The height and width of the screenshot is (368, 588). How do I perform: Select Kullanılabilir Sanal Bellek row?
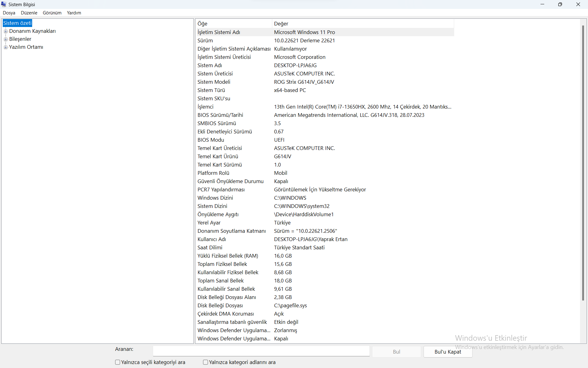tap(325, 289)
